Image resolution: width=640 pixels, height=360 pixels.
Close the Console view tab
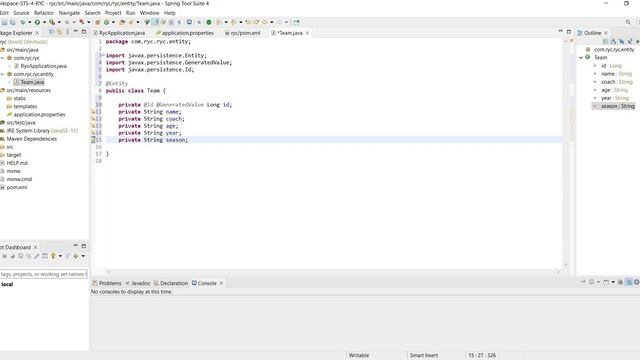(x=221, y=283)
